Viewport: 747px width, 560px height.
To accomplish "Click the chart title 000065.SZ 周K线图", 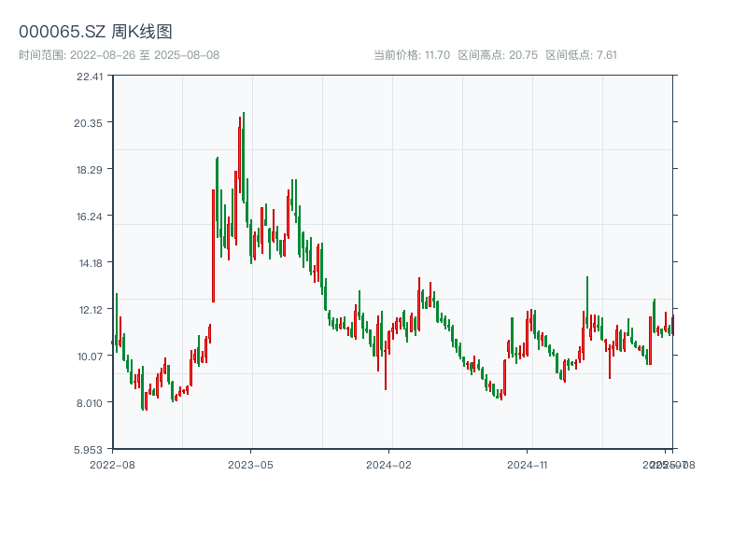I will click(x=95, y=33).
